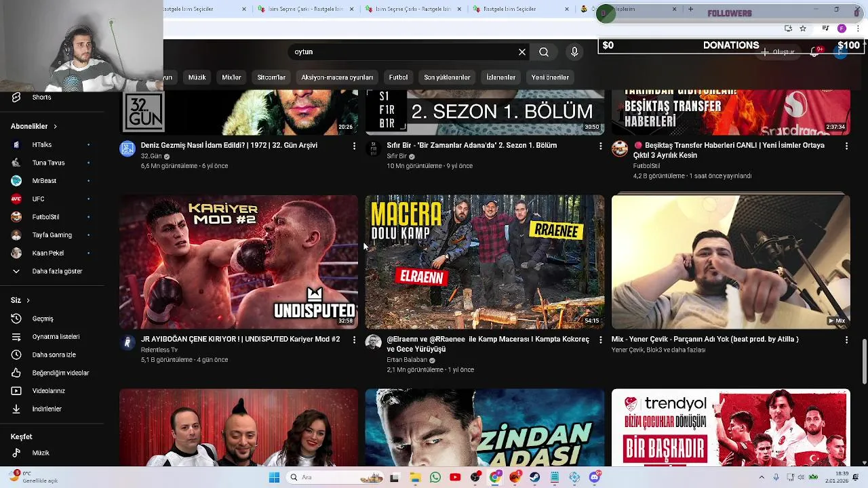Click FutbolStil avatar beside Beşiktaş video
The width and height of the screenshot is (868, 488).
[x=620, y=149]
